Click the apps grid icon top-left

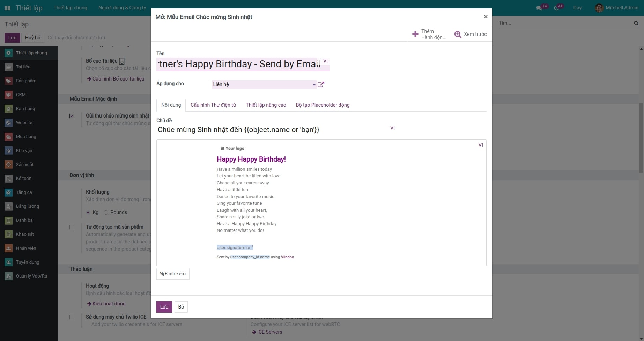tap(7, 7)
